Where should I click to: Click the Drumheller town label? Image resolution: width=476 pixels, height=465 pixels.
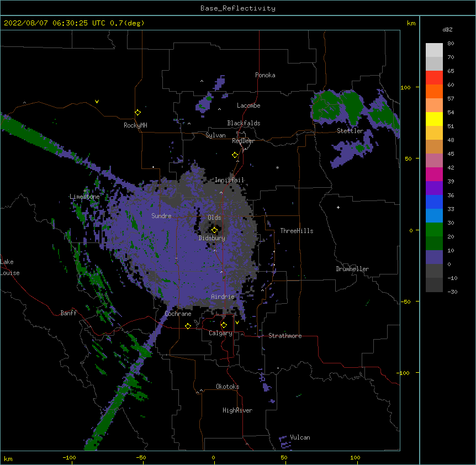tap(352, 269)
